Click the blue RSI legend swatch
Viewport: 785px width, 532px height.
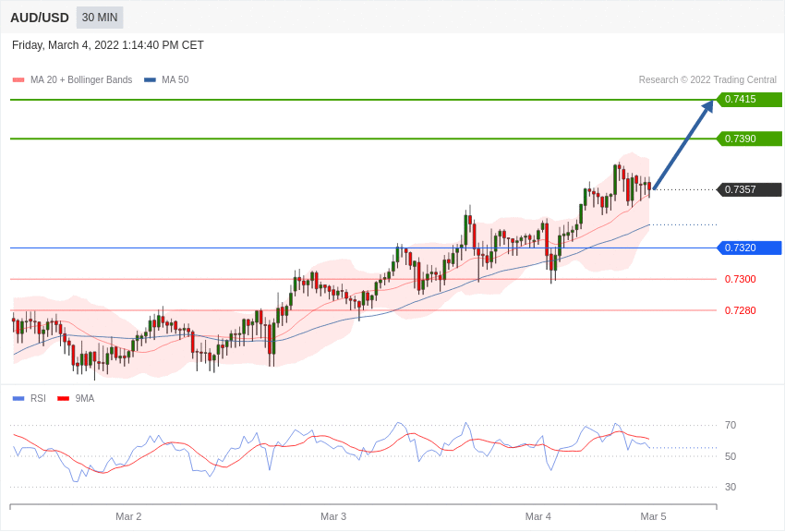(x=18, y=399)
